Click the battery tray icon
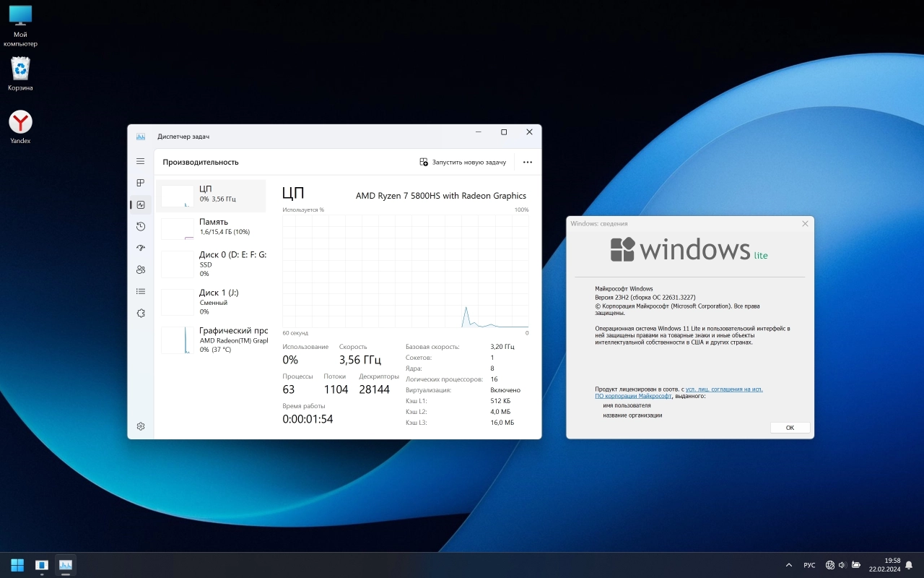924x578 pixels. [856, 565]
